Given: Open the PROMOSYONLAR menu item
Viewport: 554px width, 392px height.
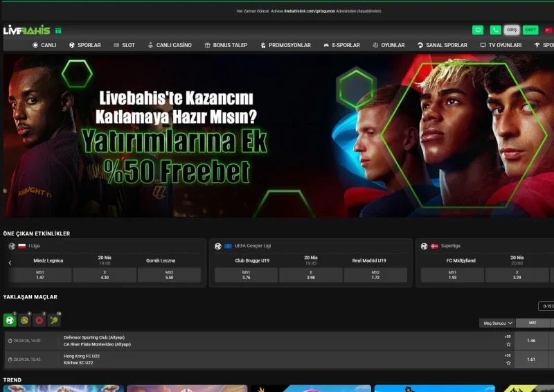Looking at the screenshot, I should (x=286, y=45).
